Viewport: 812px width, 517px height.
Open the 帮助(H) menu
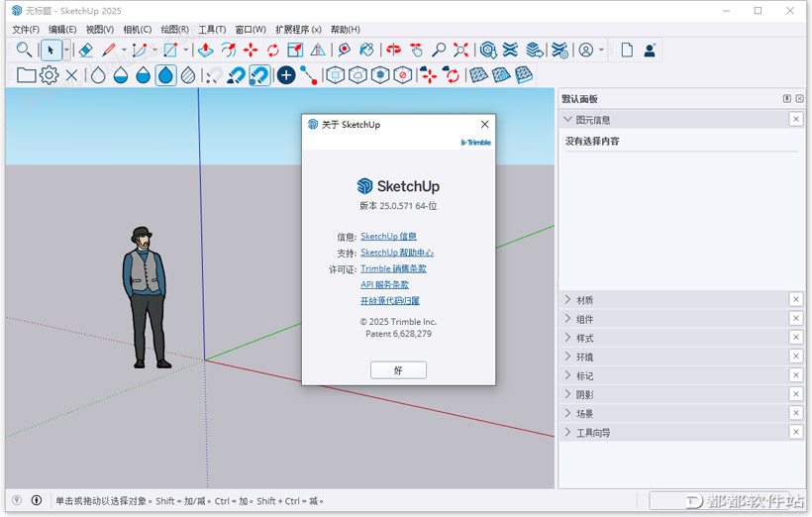click(x=346, y=30)
